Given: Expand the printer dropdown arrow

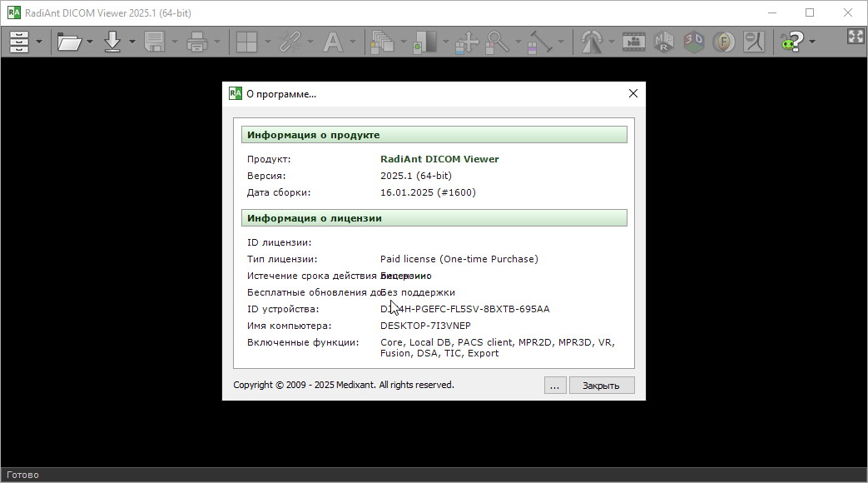Looking at the screenshot, I should pos(217,42).
